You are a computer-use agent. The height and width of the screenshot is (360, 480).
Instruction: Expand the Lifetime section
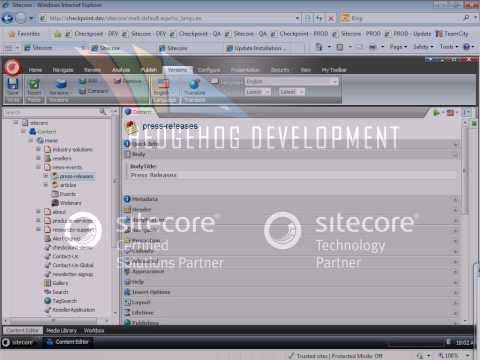pos(290,313)
